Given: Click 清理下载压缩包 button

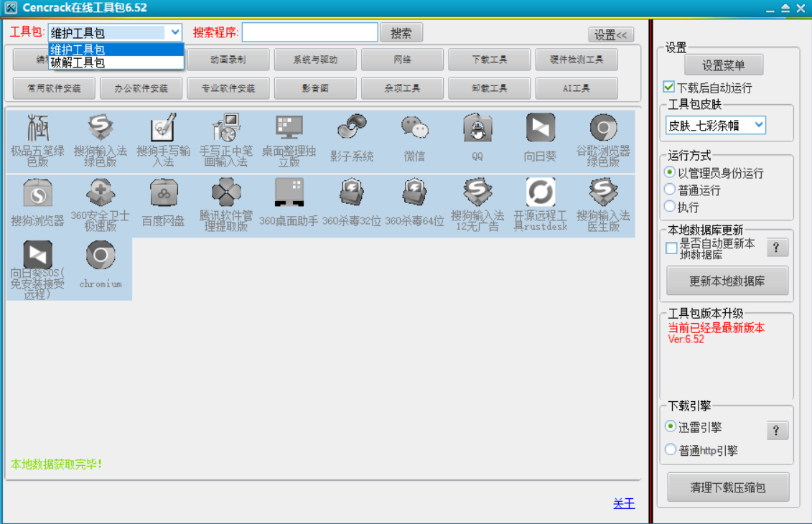Looking at the screenshot, I should pyautogui.click(x=728, y=487).
